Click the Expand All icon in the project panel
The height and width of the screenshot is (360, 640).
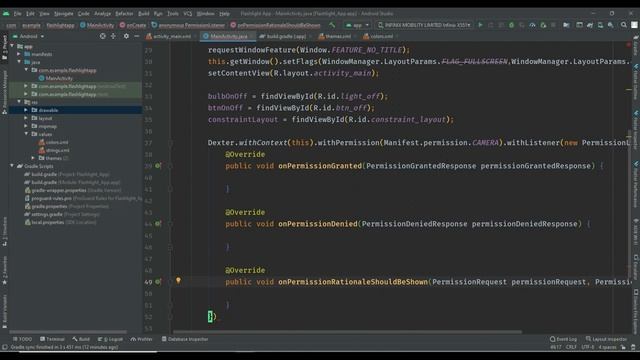coord(113,36)
